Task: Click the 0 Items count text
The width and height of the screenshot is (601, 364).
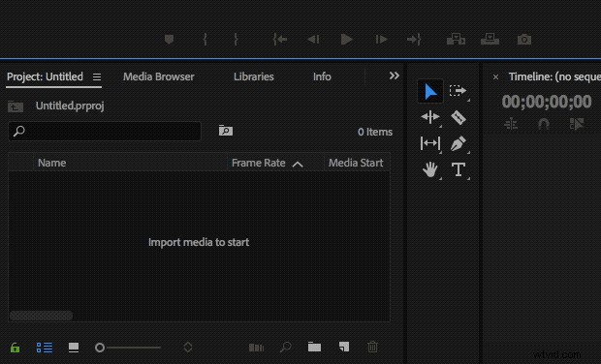Action: click(x=375, y=132)
